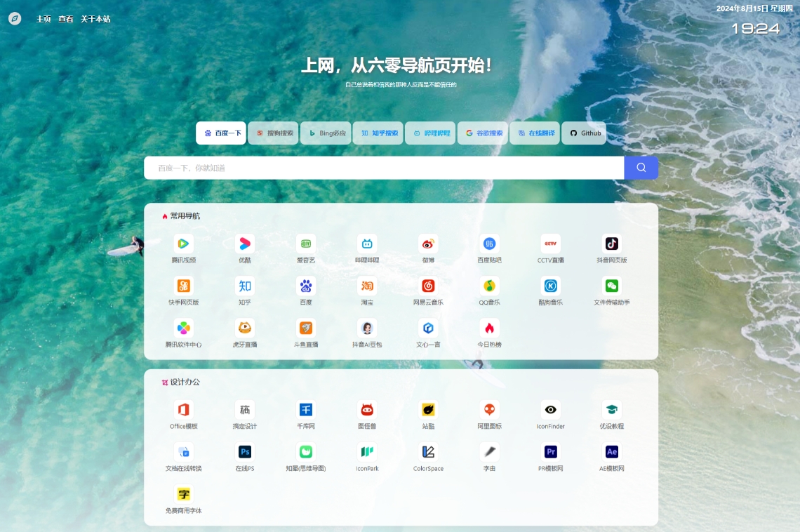This screenshot has height=532, width=800.
Task: Click the 知乎 shortcut icon
Action: 244,286
